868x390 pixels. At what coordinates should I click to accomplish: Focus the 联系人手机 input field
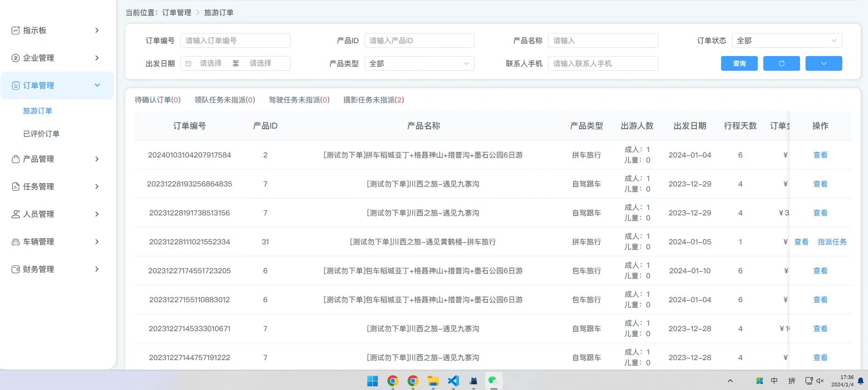point(603,63)
